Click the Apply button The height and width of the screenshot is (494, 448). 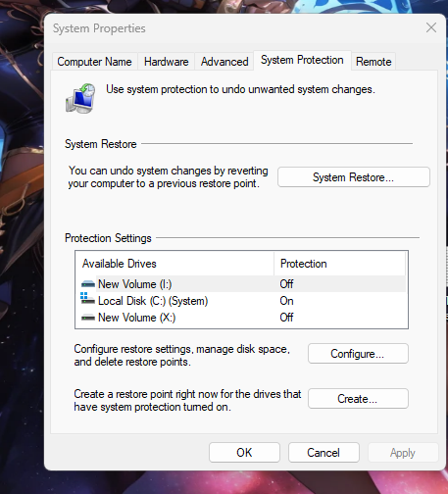[403, 453]
